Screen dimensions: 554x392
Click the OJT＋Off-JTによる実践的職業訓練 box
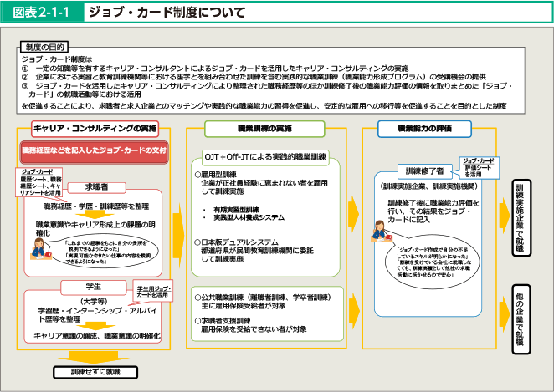click(x=266, y=155)
